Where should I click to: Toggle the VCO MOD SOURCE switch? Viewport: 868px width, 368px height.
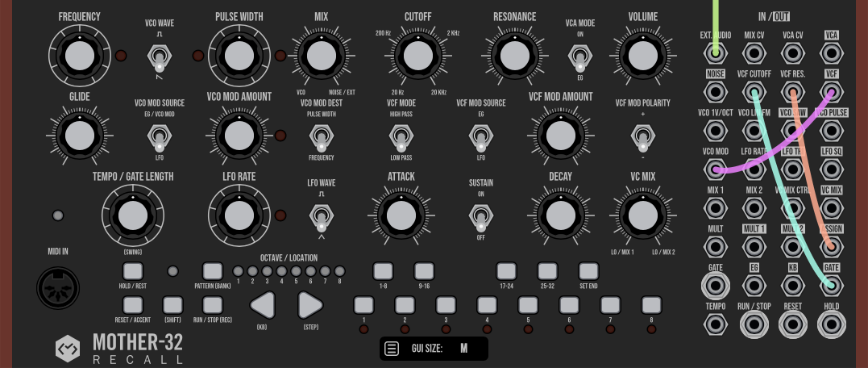point(160,138)
